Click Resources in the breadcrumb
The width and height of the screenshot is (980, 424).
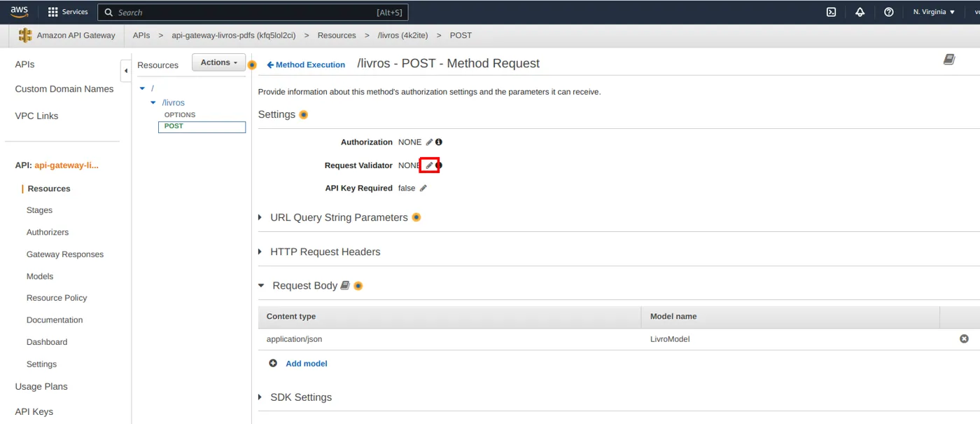point(337,35)
